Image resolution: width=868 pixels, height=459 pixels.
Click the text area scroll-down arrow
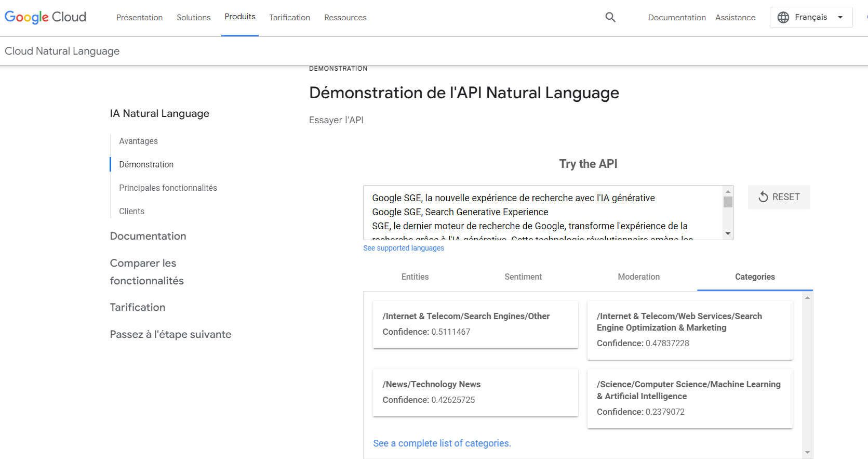728,234
